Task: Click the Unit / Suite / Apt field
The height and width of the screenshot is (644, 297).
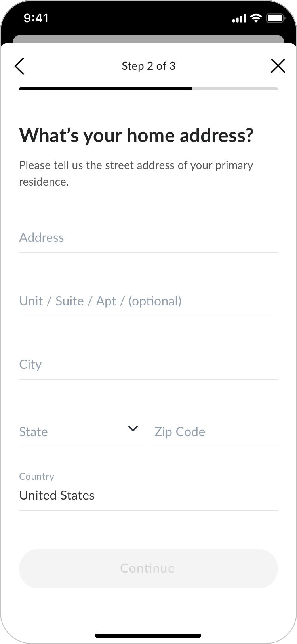Action: click(148, 301)
